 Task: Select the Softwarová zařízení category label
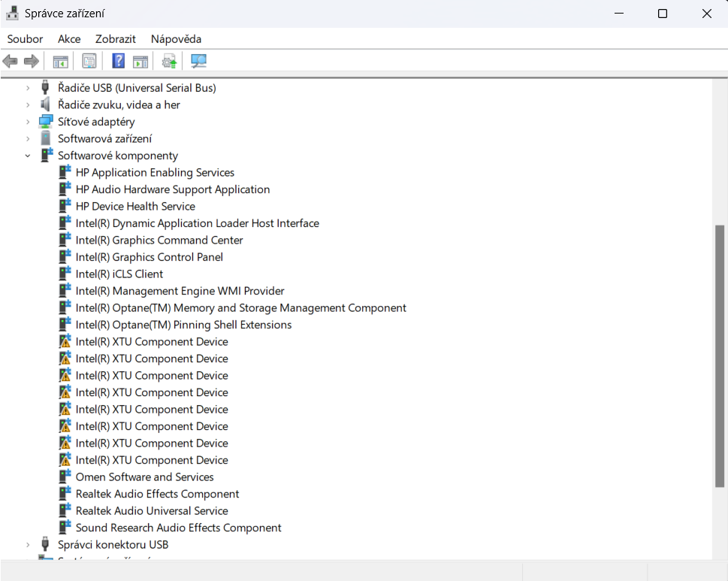pyautogui.click(x=104, y=138)
